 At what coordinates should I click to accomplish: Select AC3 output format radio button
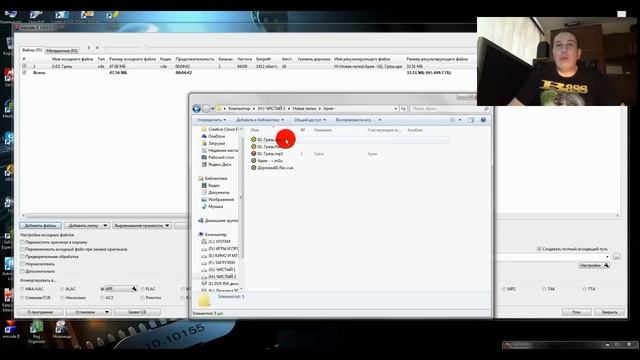click(102, 298)
